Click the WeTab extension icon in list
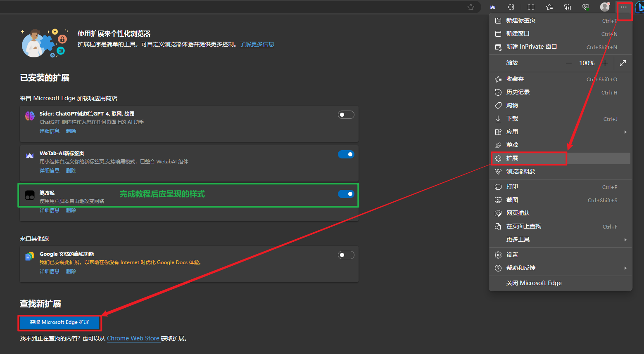The image size is (644, 354). click(x=30, y=156)
